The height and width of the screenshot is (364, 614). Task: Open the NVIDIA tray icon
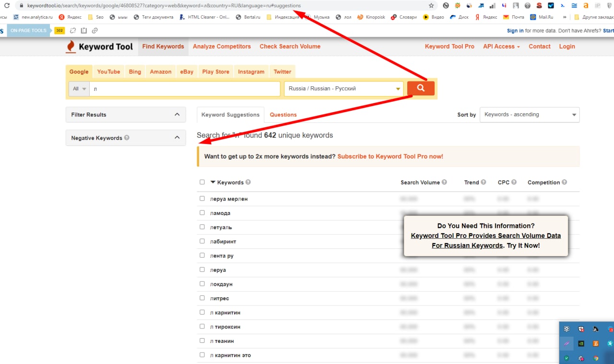[x=581, y=343]
